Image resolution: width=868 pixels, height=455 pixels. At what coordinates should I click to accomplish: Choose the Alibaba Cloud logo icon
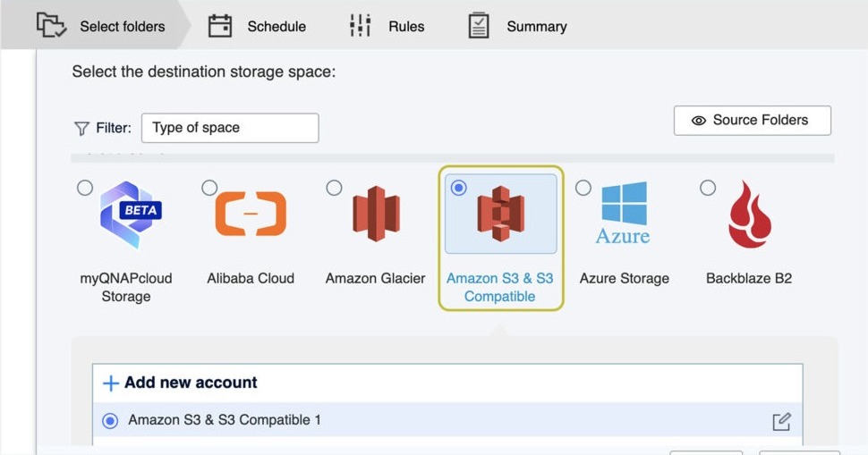coord(251,214)
